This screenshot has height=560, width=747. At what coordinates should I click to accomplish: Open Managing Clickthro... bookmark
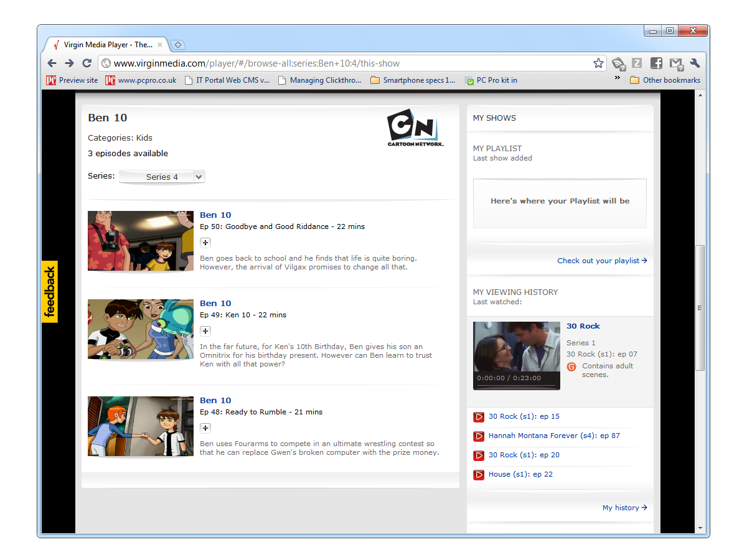[320, 80]
